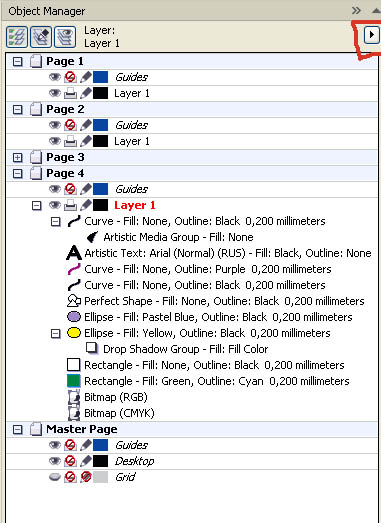Select Guides label under Master Page
Image resolution: width=381 pixels, height=523 pixels.
pyautogui.click(x=131, y=445)
